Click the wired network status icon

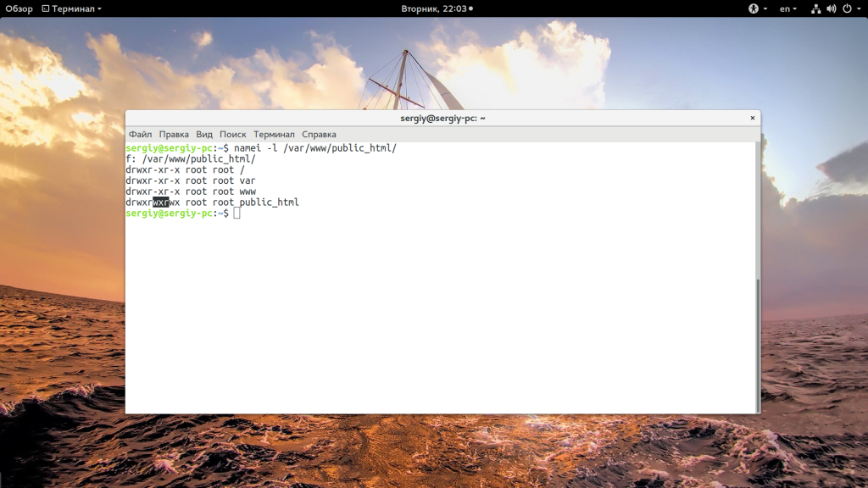click(815, 8)
